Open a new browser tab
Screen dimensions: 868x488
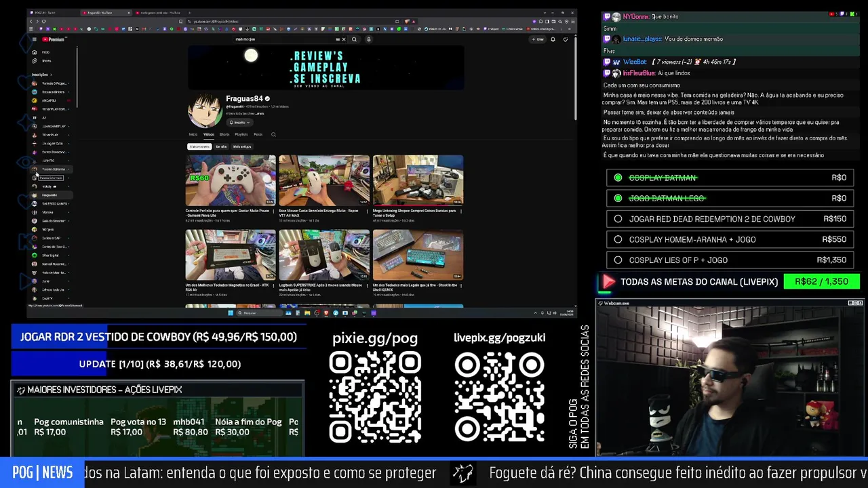coord(189,13)
